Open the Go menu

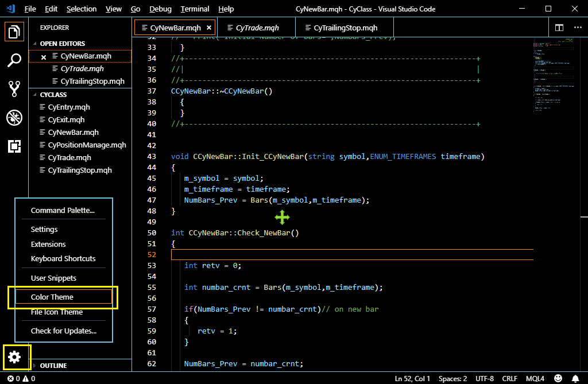tap(136, 9)
